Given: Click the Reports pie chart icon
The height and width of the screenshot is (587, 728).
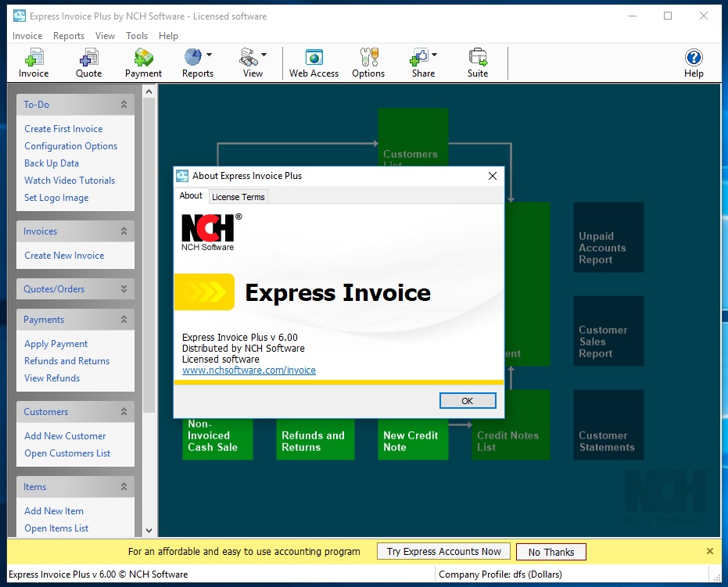Looking at the screenshot, I should (193, 58).
